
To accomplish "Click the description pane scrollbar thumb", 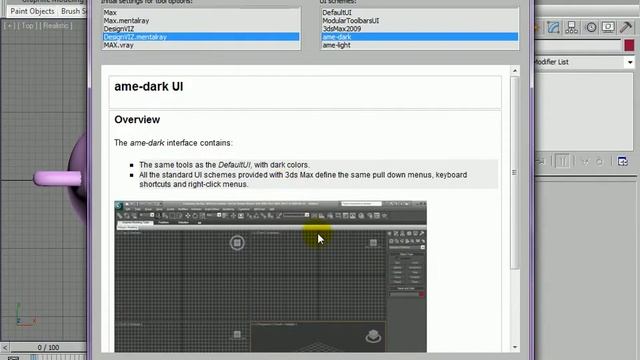I will 515,173.
